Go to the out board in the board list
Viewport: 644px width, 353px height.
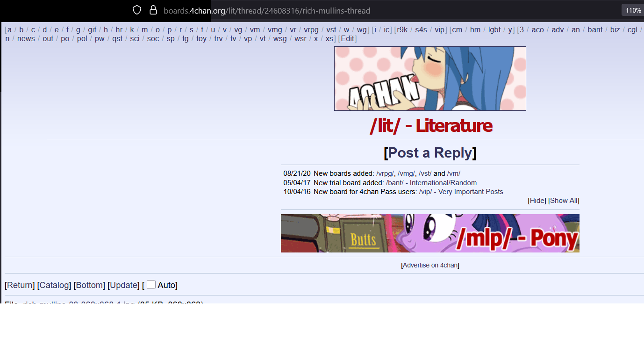pyautogui.click(x=48, y=39)
